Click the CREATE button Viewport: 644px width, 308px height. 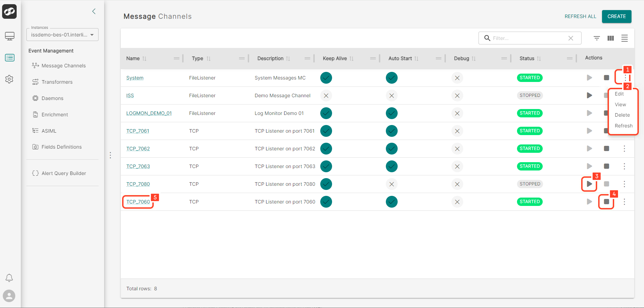(617, 16)
